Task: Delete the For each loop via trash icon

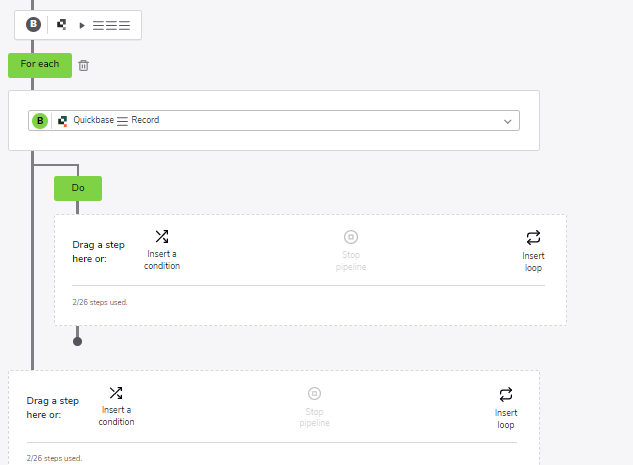Action: pos(84,65)
